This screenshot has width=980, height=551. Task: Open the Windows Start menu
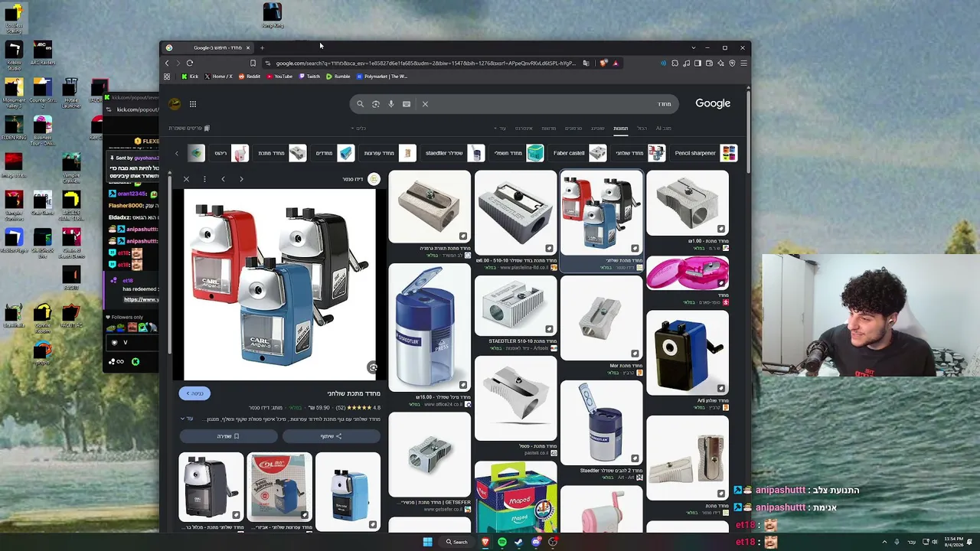point(427,542)
